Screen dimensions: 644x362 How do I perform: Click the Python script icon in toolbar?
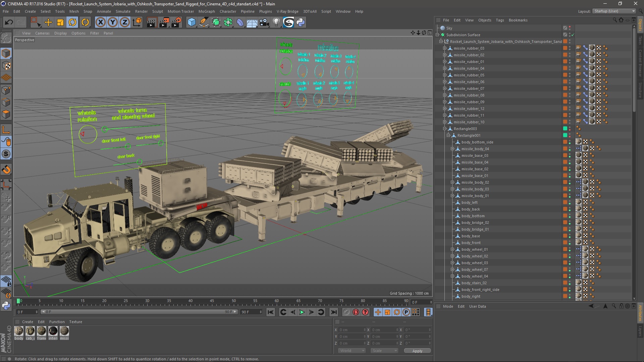301,22
